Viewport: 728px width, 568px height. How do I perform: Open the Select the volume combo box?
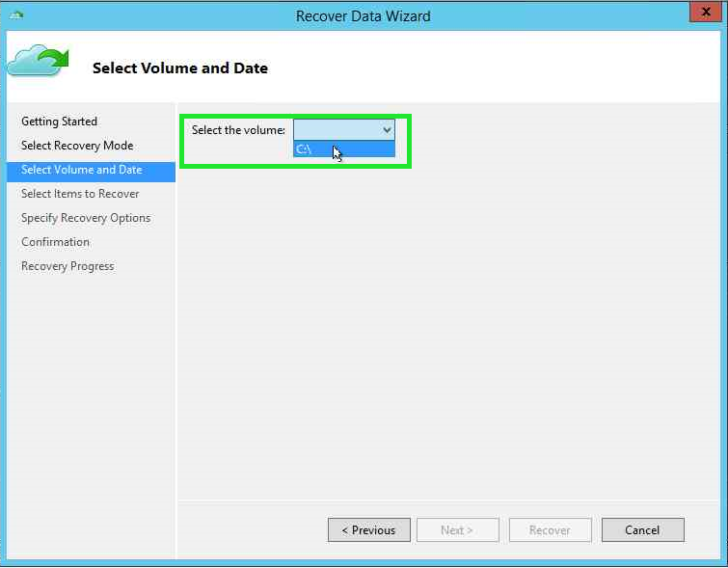[344, 129]
